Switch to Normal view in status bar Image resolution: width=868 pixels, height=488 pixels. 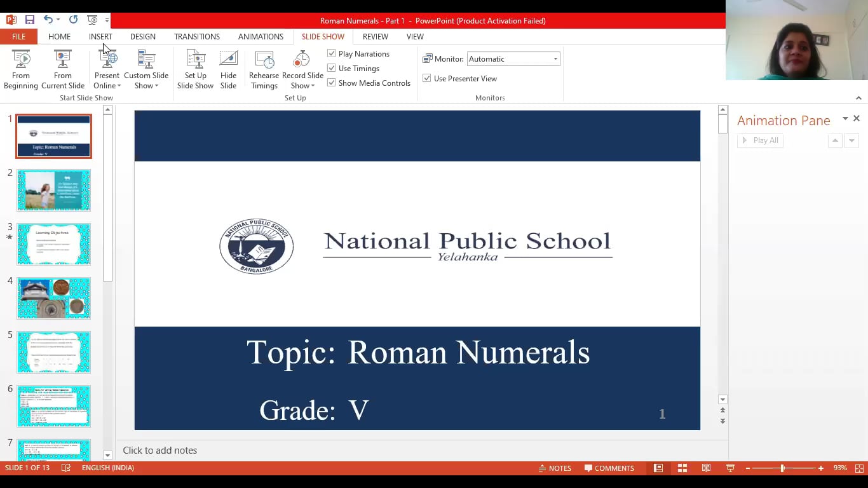658,468
